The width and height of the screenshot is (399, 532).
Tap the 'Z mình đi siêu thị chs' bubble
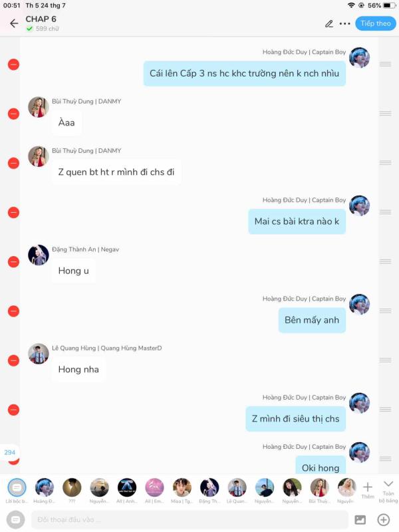coord(295,419)
